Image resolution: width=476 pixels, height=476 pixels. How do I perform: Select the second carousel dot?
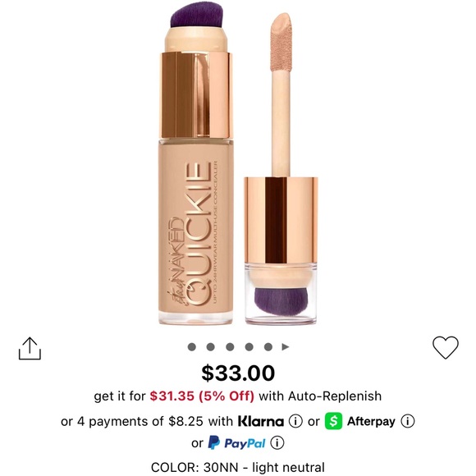(x=210, y=346)
